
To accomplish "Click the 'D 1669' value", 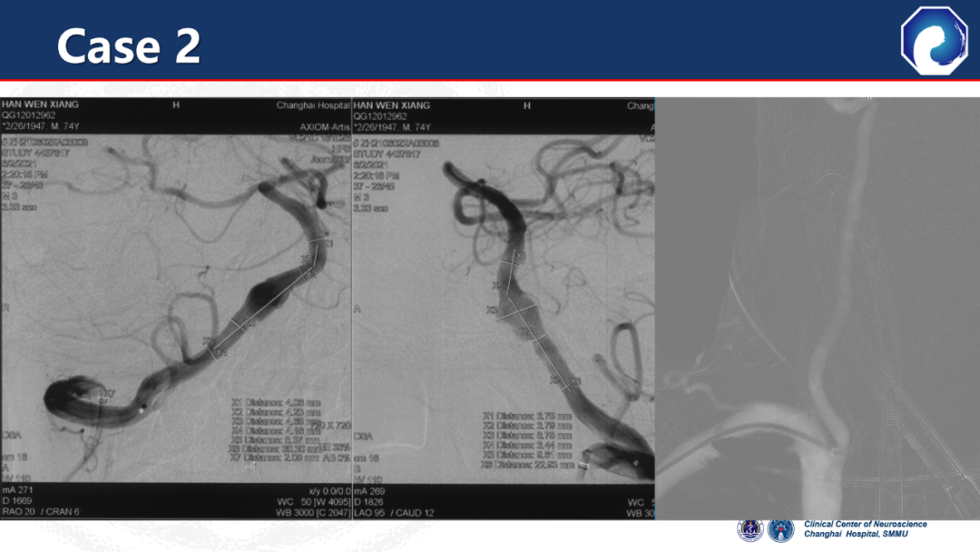I will 17,501.
